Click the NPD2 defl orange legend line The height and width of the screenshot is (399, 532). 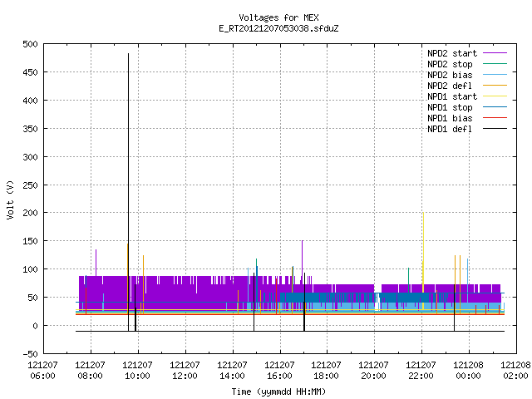tap(495, 85)
